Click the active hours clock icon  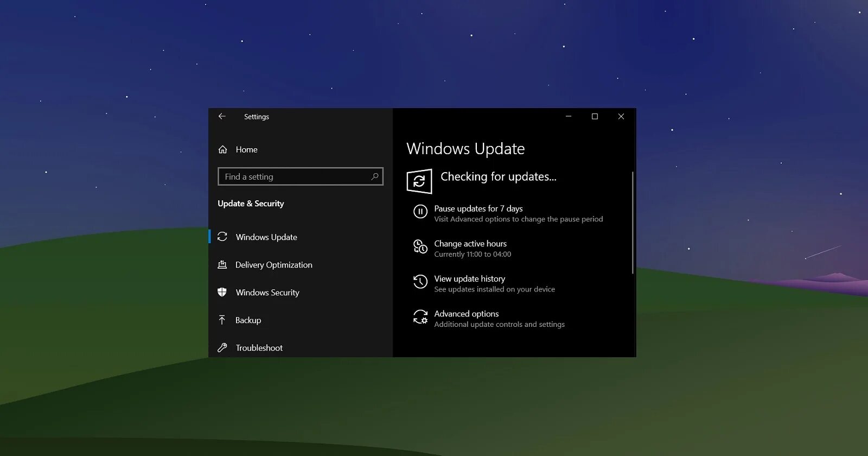point(420,246)
